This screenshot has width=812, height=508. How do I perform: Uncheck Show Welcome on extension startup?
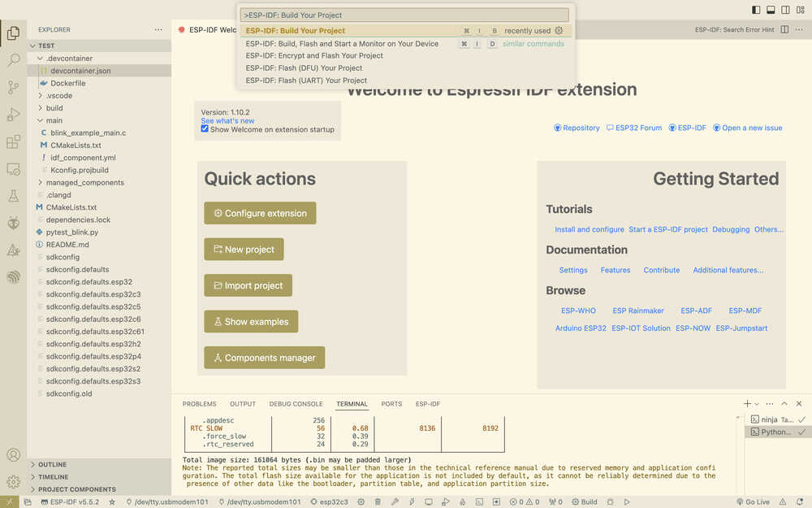tap(205, 129)
